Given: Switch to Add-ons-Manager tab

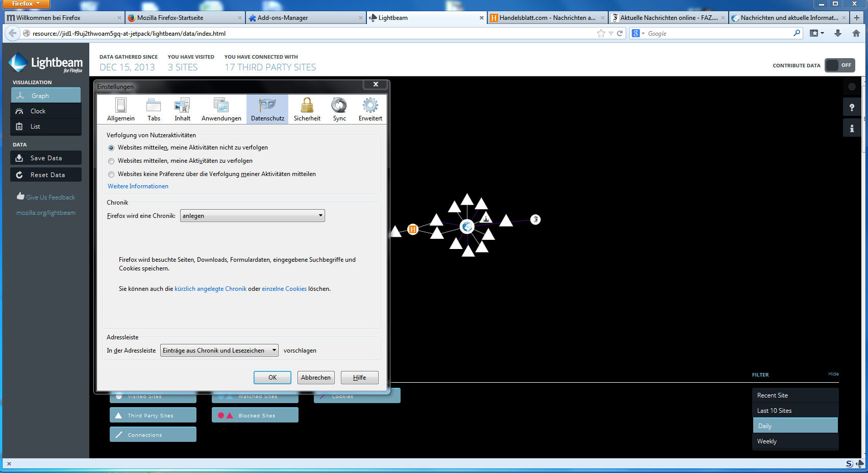Looking at the screenshot, I should pos(305,17).
